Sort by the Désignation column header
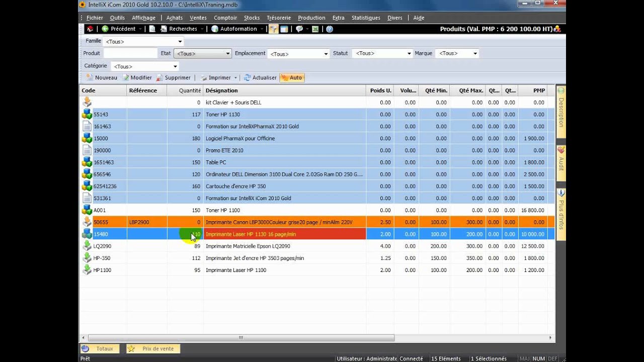 [x=284, y=90]
